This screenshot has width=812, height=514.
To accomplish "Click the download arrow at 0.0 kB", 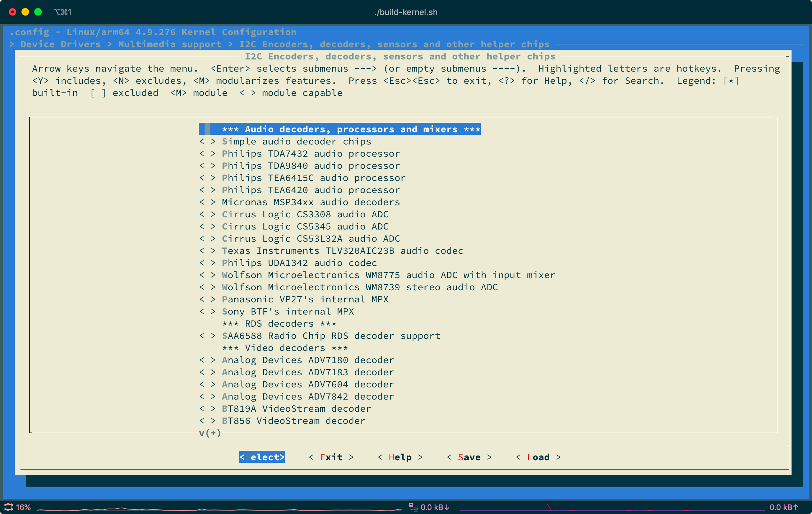I will point(447,507).
